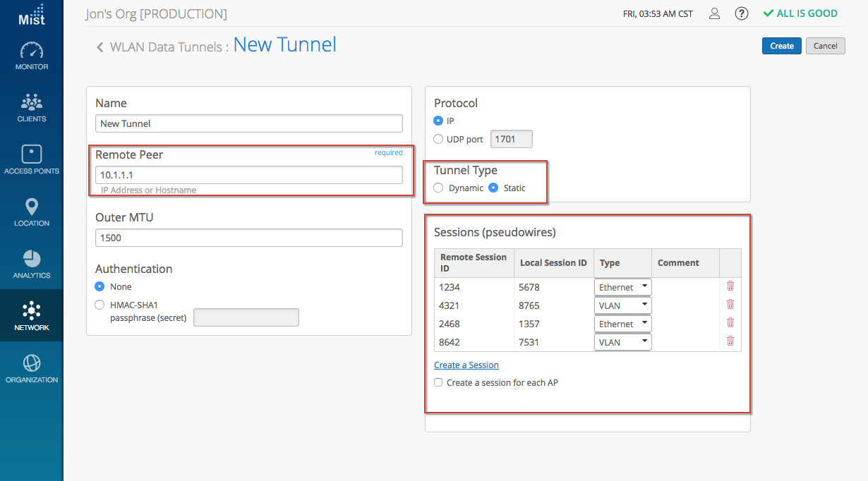The width and height of the screenshot is (868, 481).
Task: Open Access Points in the sidebar
Action: 32,160
